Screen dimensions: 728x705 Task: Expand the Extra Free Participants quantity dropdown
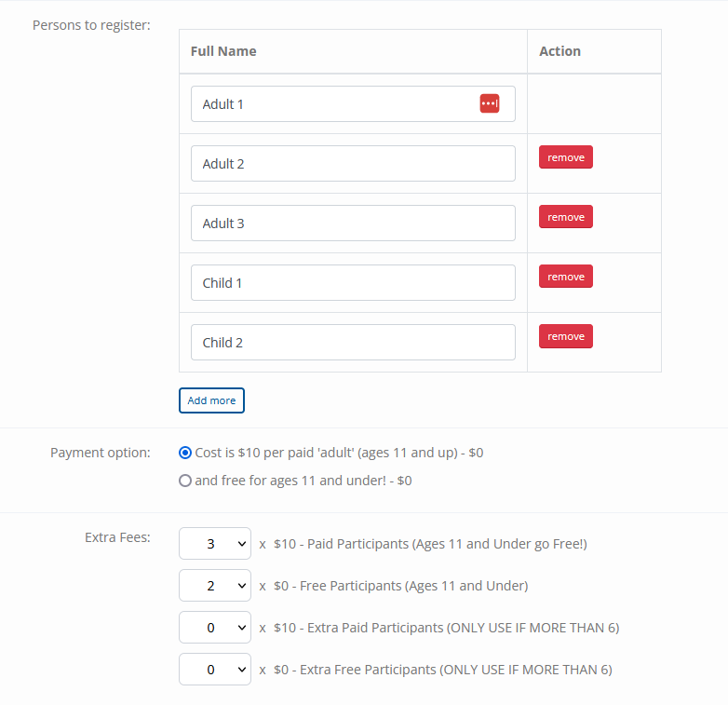click(215, 670)
